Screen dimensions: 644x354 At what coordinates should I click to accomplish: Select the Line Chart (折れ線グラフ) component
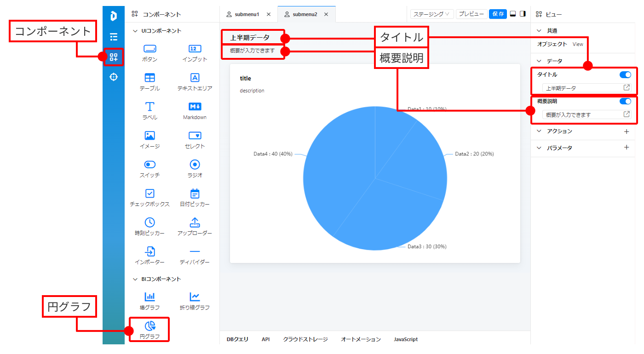[195, 300]
